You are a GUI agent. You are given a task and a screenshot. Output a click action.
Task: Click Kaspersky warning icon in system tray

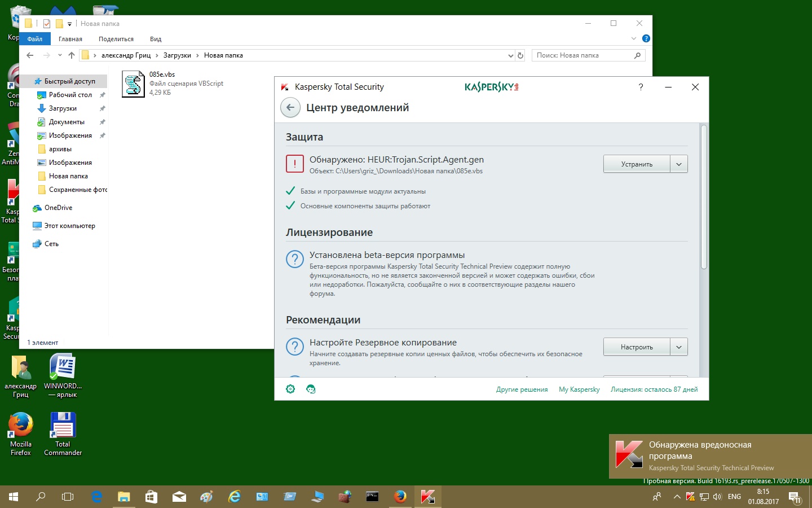pyautogui.click(x=690, y=497)
